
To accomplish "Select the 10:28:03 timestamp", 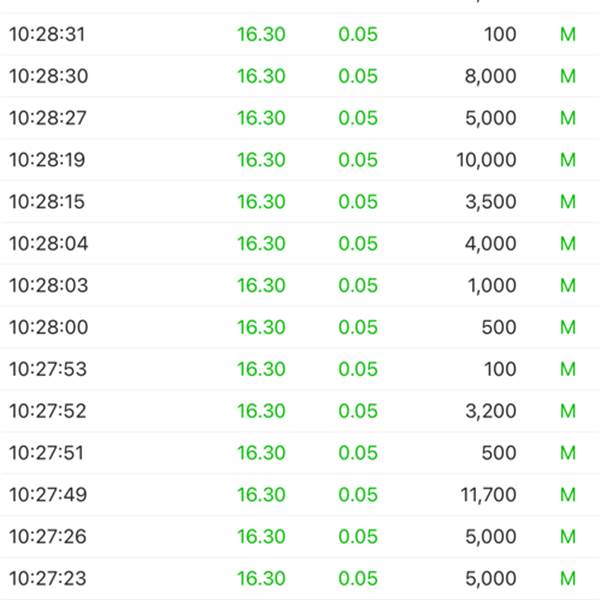I will point(49,285).
